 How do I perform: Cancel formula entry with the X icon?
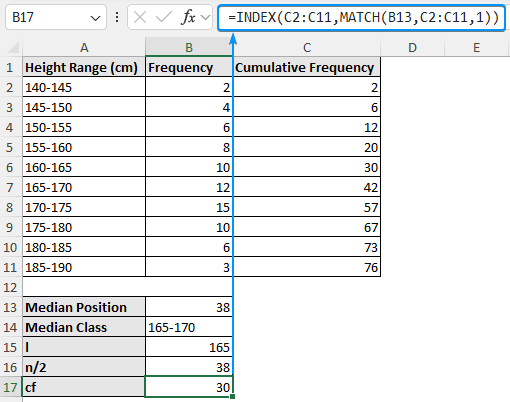[x=140, y=17]
